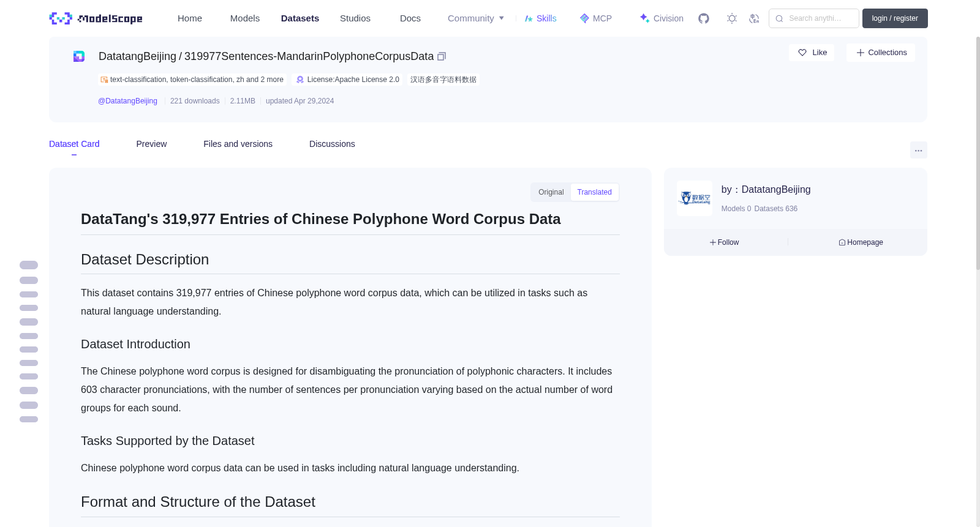Click the DatatangBeijing namespace in the title
The image size is (980, 527).
tap(137, 56)
